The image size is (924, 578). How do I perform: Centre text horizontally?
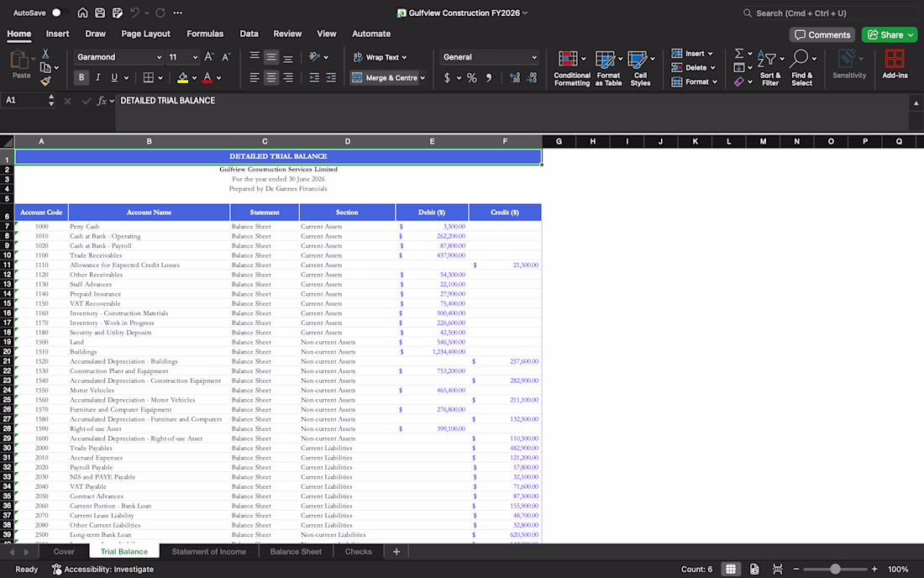(271, 77)
